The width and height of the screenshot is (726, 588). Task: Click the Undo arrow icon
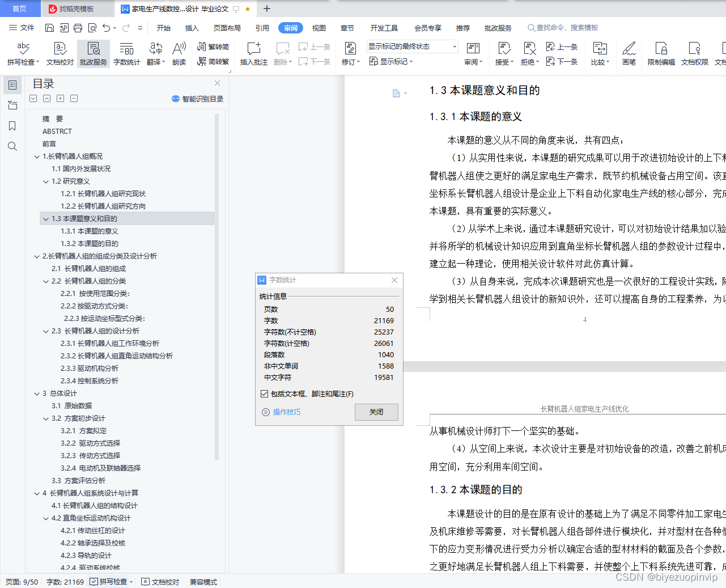106,28
